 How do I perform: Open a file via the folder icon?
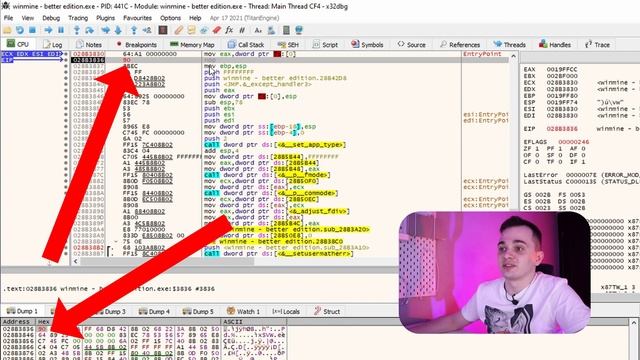point(7,30)
